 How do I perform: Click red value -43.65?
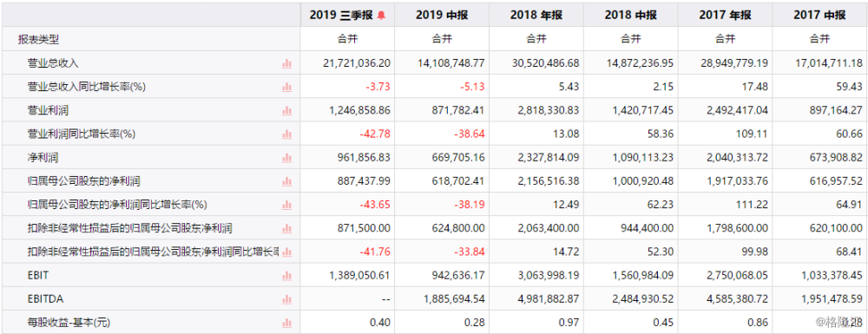376,205
